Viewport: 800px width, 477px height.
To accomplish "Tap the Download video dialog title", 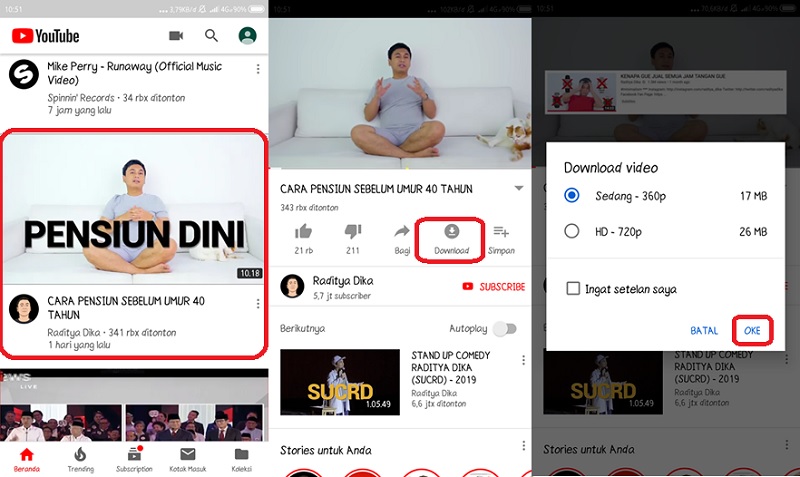I will (611, 168).
